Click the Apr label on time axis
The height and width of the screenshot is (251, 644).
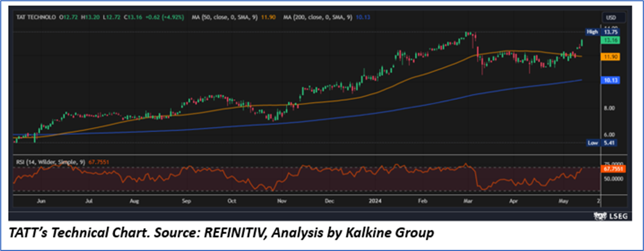click(x=513, y=201)
